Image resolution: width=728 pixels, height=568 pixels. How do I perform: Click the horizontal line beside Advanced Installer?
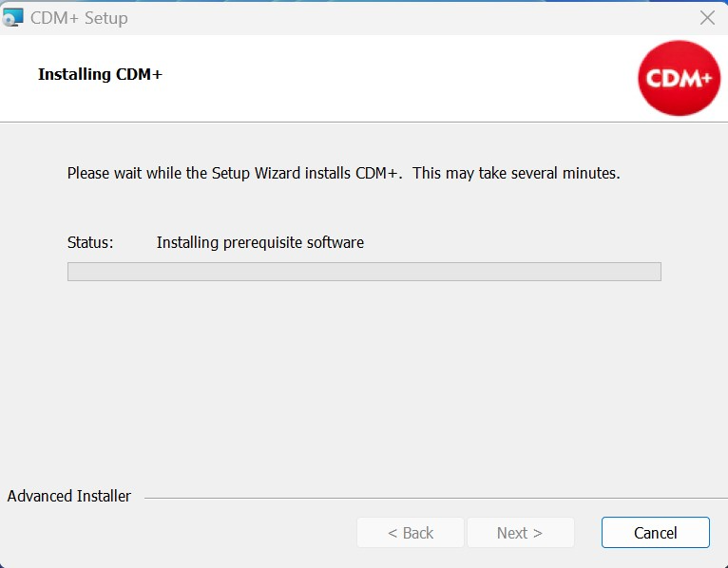pyautogui.click(x=428, y=498)
